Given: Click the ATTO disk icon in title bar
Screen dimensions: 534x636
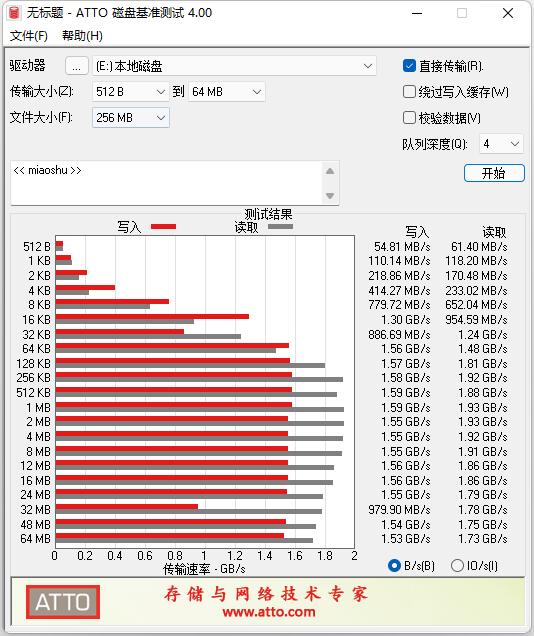Looking at the screenshot, I should pos(14,13).
